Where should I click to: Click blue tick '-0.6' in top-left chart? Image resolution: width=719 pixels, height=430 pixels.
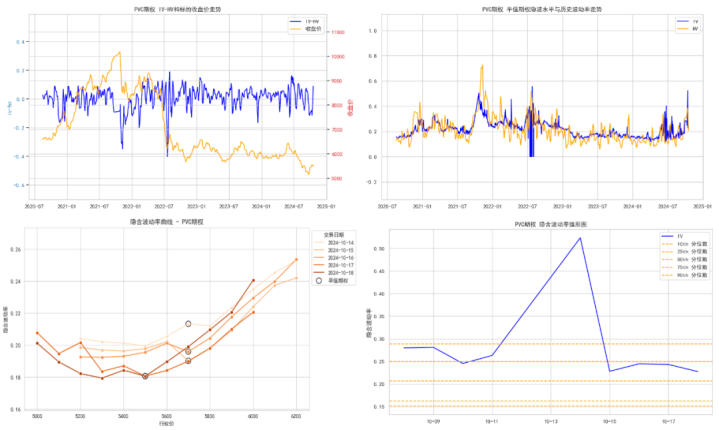pos(20,185)
